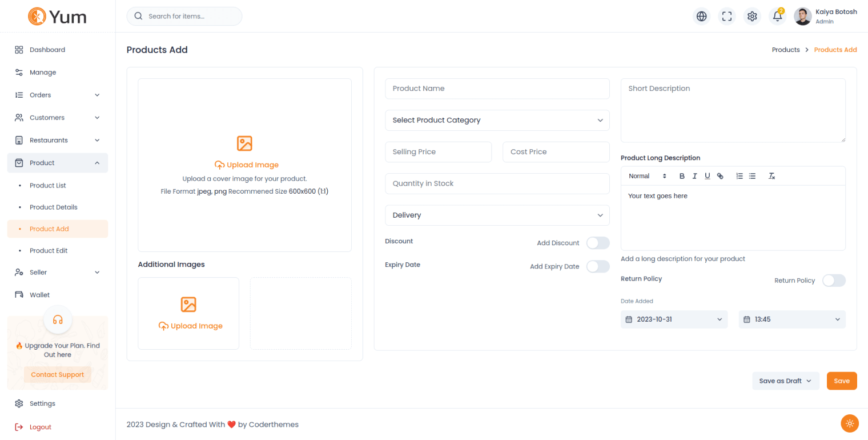Enable the Add Discount toggle
Viewport: 868px width, 440px height.
click(598, 243)
